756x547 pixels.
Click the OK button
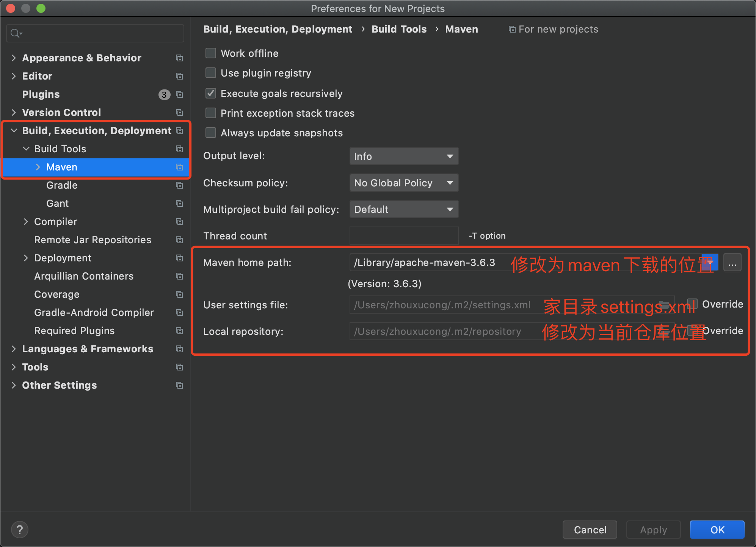(x=717, y=530)
